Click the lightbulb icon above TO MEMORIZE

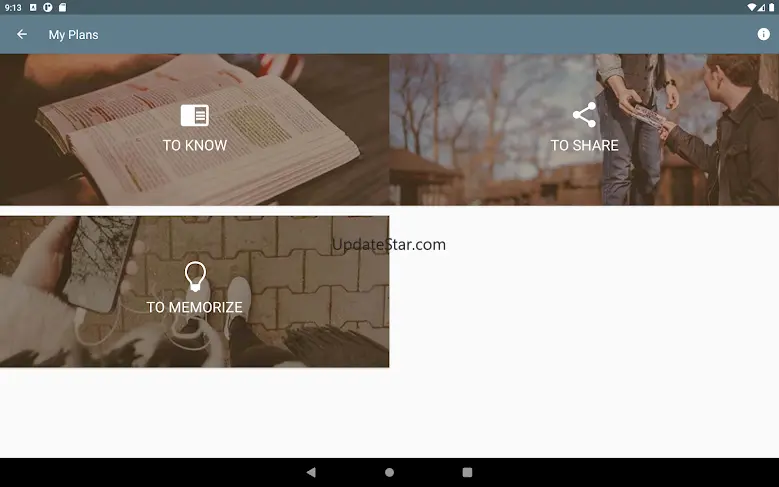[x=195, y=276]
